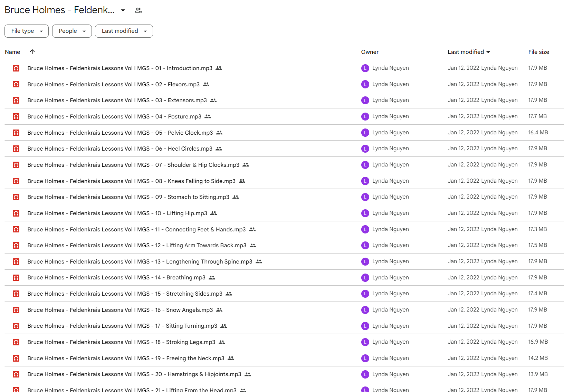Click audio file icon for 02 - Flexors.mp3
Screen dimensions: 564x392
click(x=16, y=84)
